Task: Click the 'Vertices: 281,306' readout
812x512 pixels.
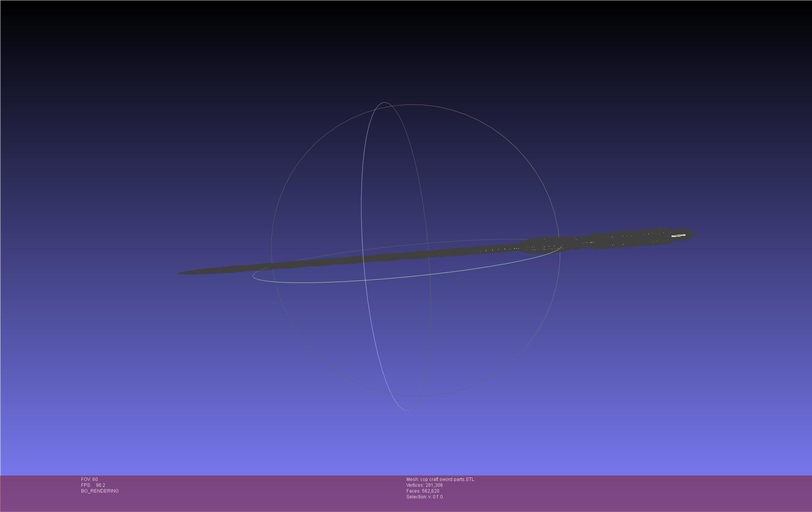Action: [x=425, y=485]
